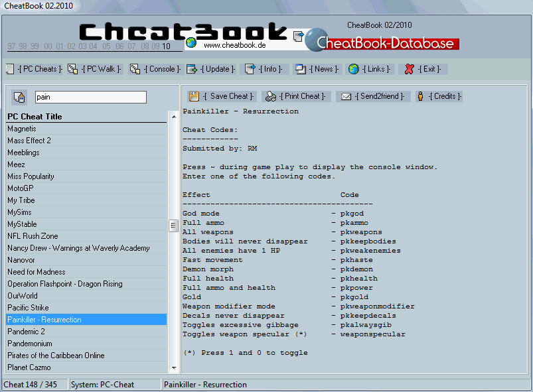Click the red X Exit icon
The image size is (533, 392).
coord(410,69)
